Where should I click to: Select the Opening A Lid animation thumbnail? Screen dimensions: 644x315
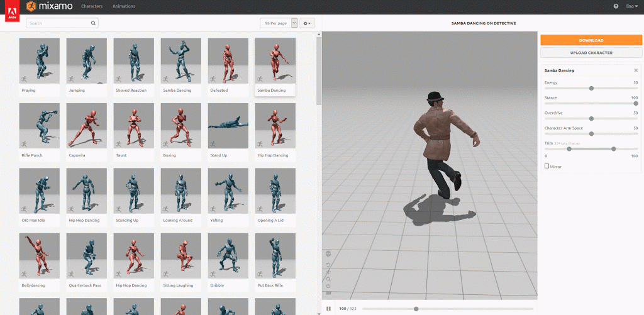click(x=275, y=191)
